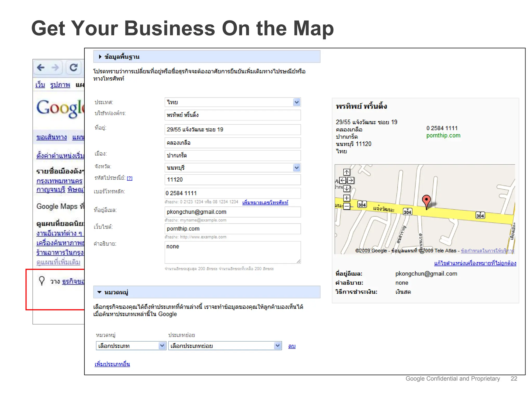Click the postal code help [?] link
The image size is (532, 399).
[130, 178]
